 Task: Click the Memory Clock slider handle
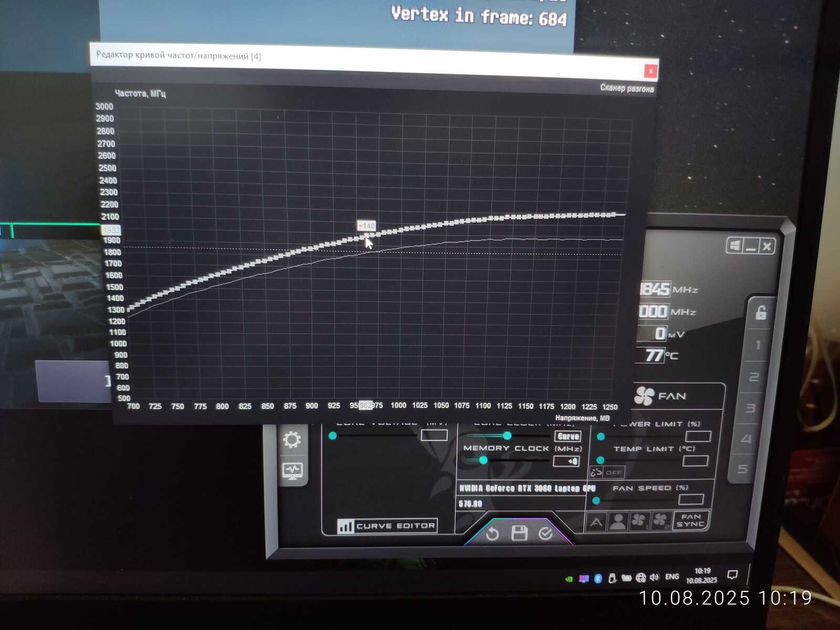pos(484,460)
